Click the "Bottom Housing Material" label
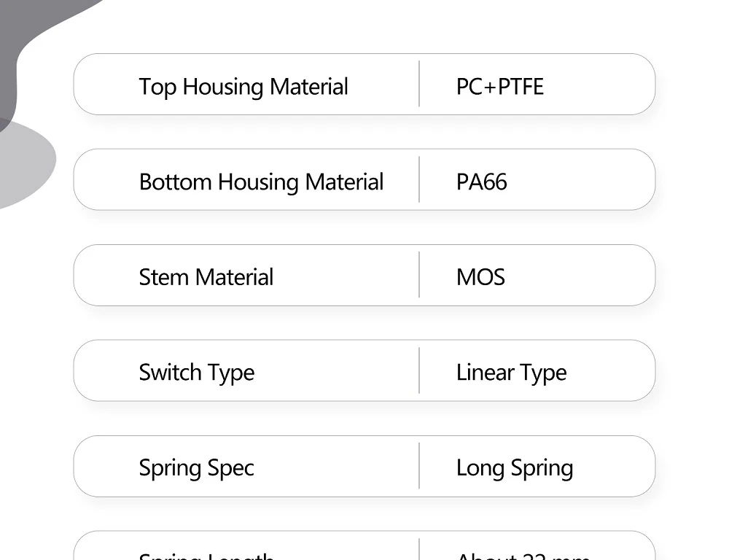 pyautogui.click(x=261, y=182)
